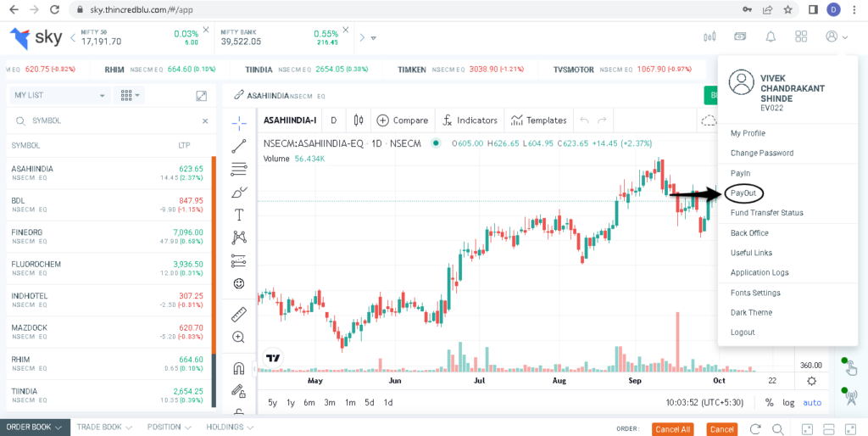Open the MY LIST dropdown
Screen dimensions: 868x436
(60, 95)
